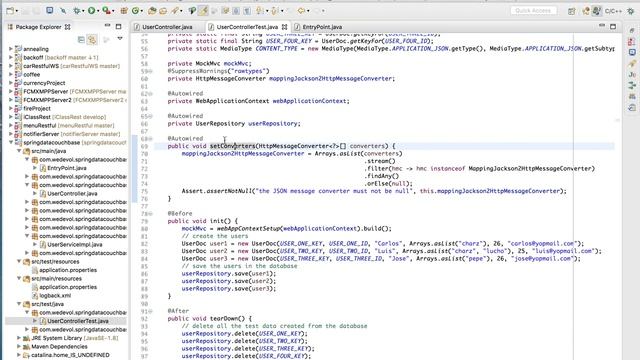This screenshot has width=640, height=360.
Task: Collapse the src/main/java source folder
Action: coord(19,151)
